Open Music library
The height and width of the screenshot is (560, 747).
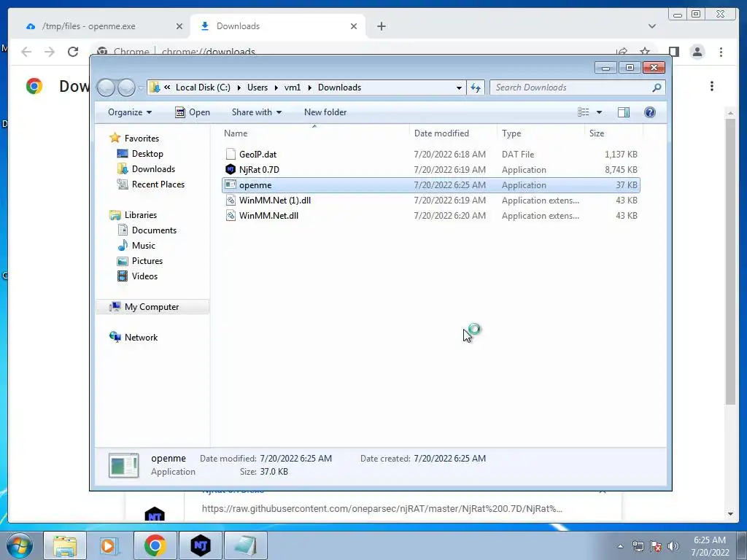144,245
